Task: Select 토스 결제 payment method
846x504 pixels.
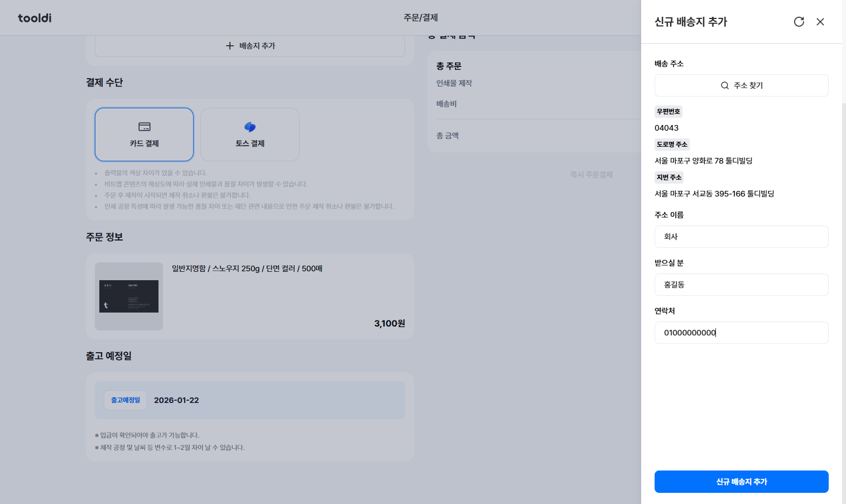Action: 249,135
